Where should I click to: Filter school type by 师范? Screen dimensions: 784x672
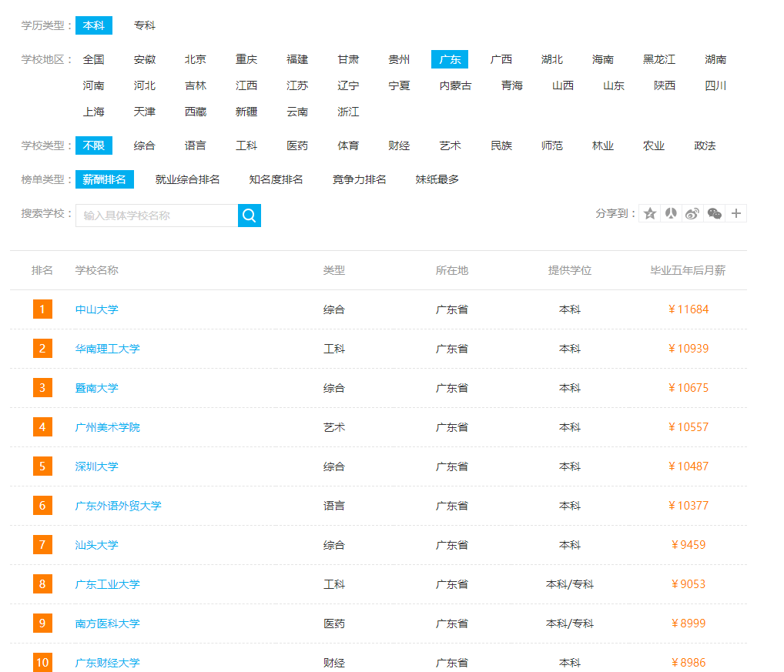pyautogui.click(x=552, y=145)
